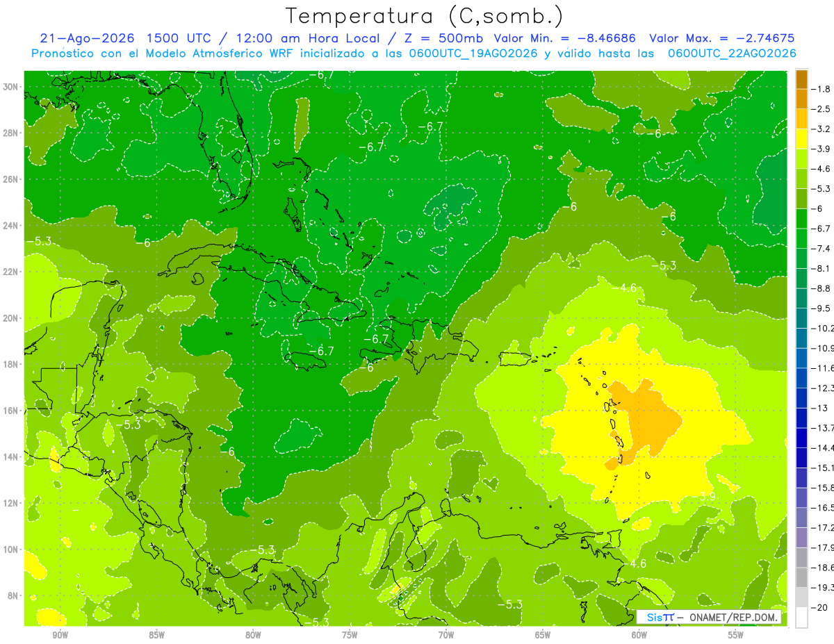Click the '85W' longitude axis label

coord(157,636)
